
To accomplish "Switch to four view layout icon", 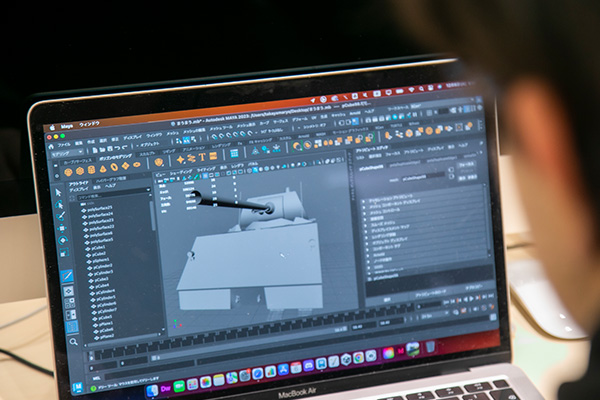I will tap(70, 303).
